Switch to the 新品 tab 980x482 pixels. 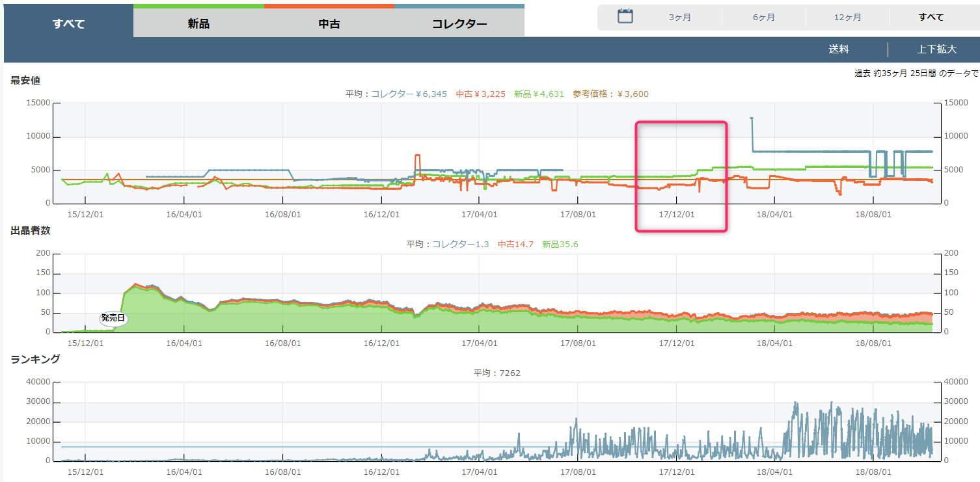coord(198,24)
